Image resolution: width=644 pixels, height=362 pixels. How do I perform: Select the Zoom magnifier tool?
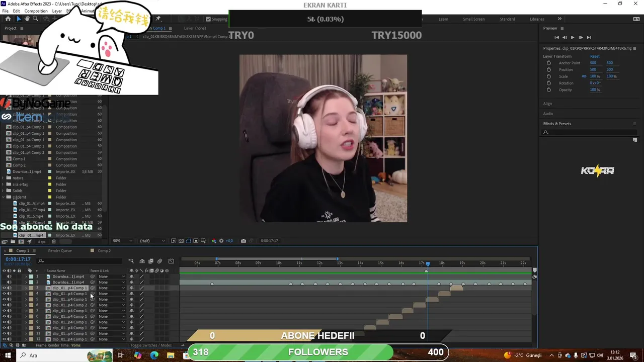click(35, 19)
